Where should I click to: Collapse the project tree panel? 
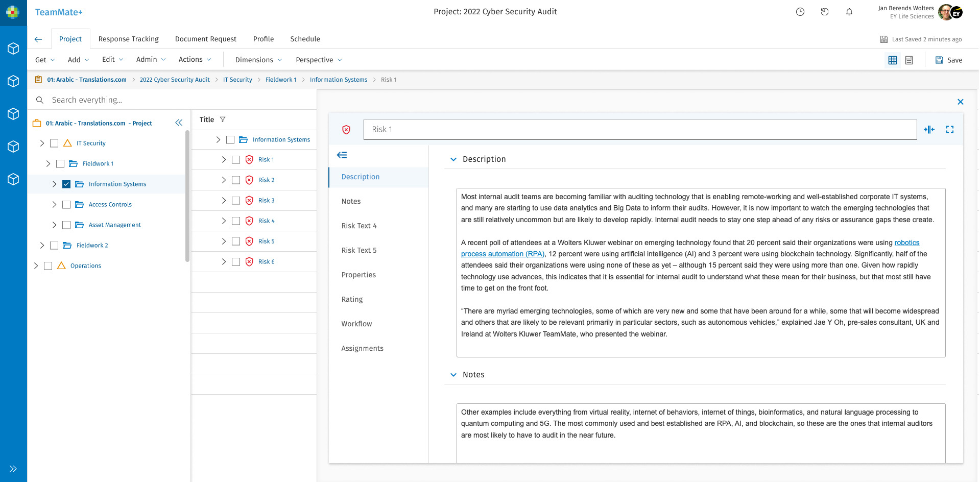click(x=179, y=123)
